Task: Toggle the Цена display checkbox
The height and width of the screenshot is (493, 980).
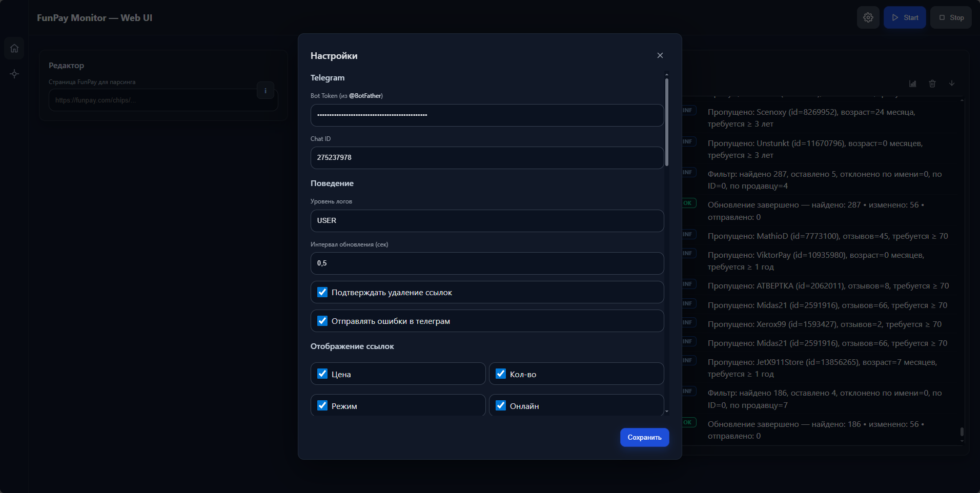Action: coord(322,374)
